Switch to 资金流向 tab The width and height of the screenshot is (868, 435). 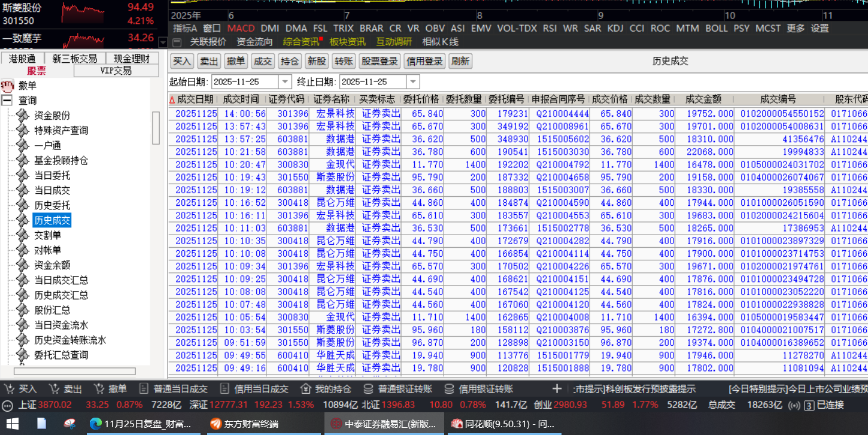pos(254,42)
